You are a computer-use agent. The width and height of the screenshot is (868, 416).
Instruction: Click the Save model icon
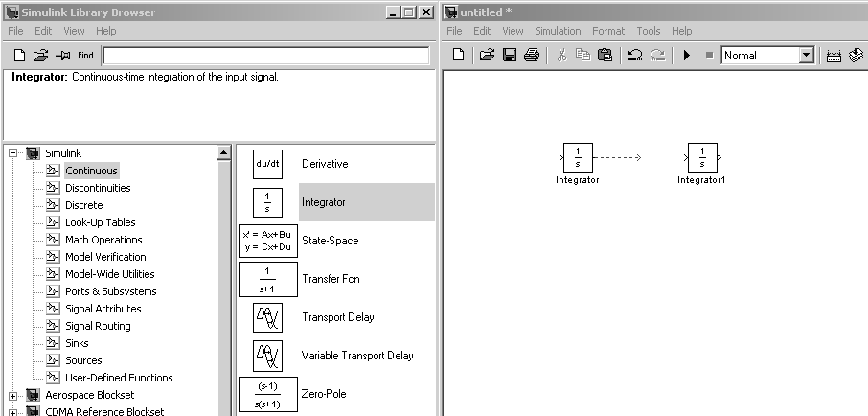[510, 56]
